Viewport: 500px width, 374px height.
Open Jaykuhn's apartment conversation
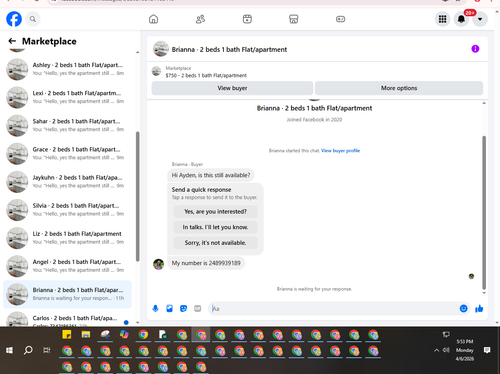67,182
